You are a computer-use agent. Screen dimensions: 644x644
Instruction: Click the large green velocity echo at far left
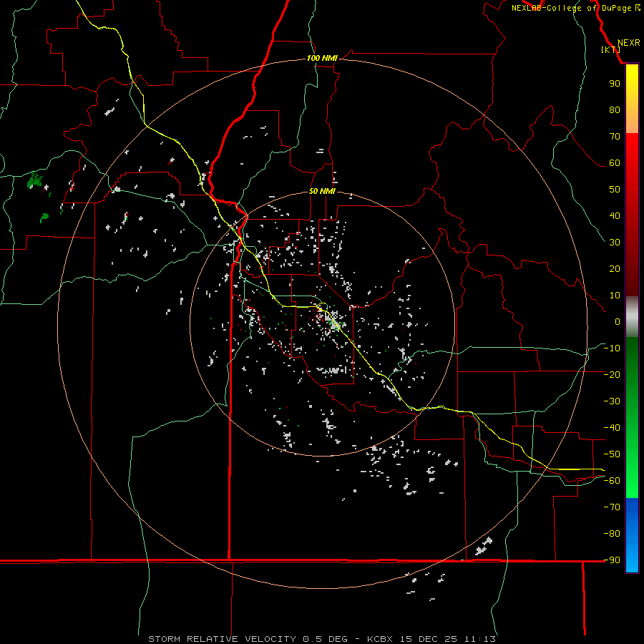coord(35,181)
